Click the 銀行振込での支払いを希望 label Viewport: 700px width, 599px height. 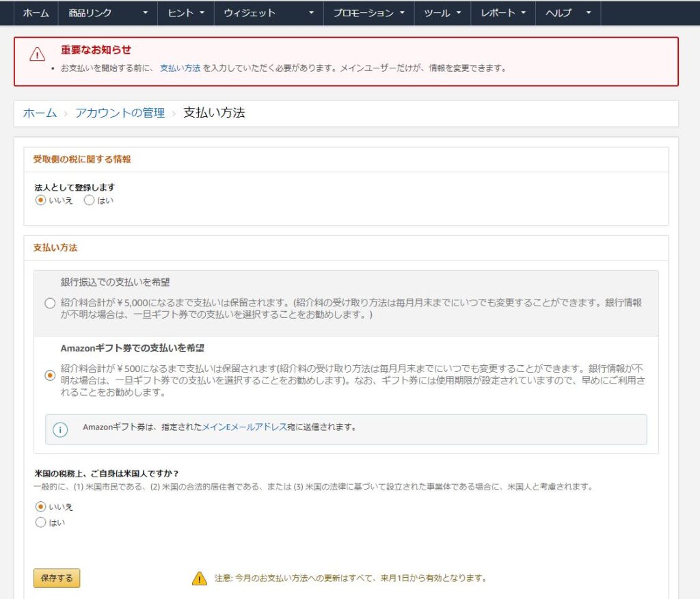[x=115, y=282]
